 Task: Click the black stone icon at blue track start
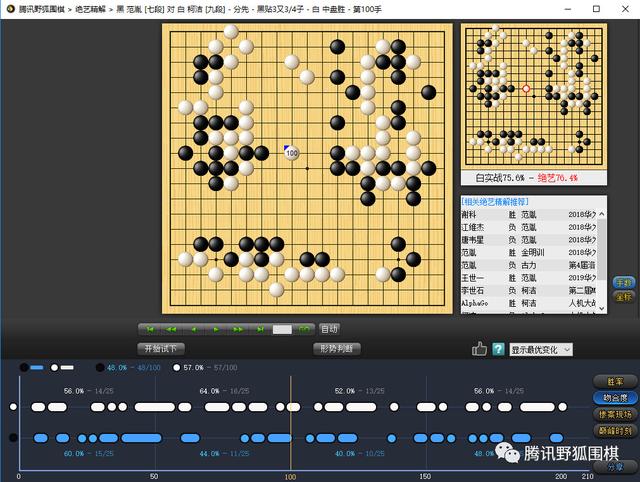(13, 438)
